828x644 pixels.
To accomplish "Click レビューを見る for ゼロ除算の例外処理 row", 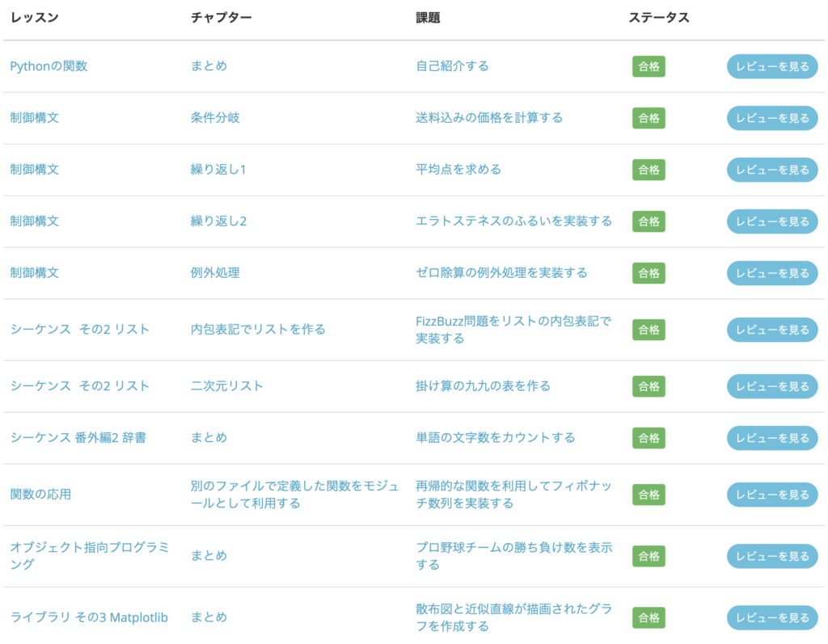I will 771,273.
